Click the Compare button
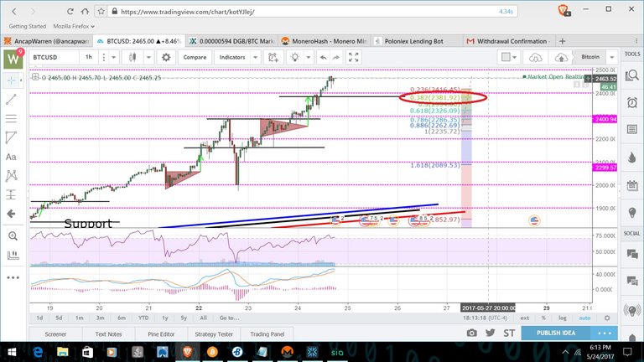This screenshot has width=644, height=362. click(195, 57)
